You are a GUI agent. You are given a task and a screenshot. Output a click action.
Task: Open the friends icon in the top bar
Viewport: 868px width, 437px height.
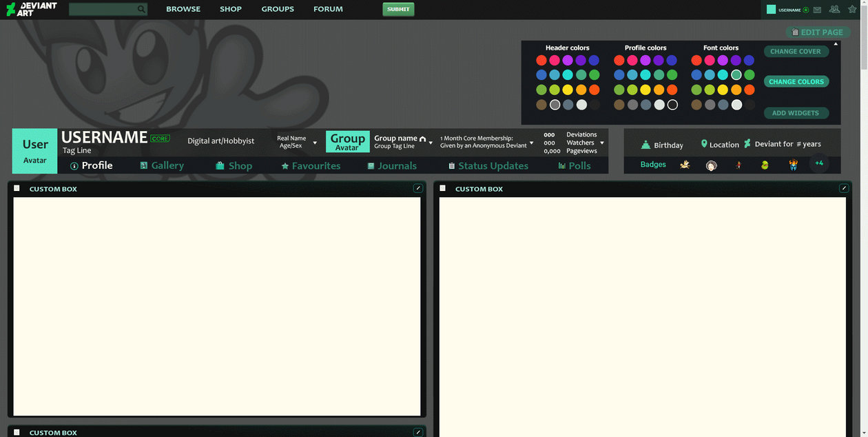(x=834, y=10)
